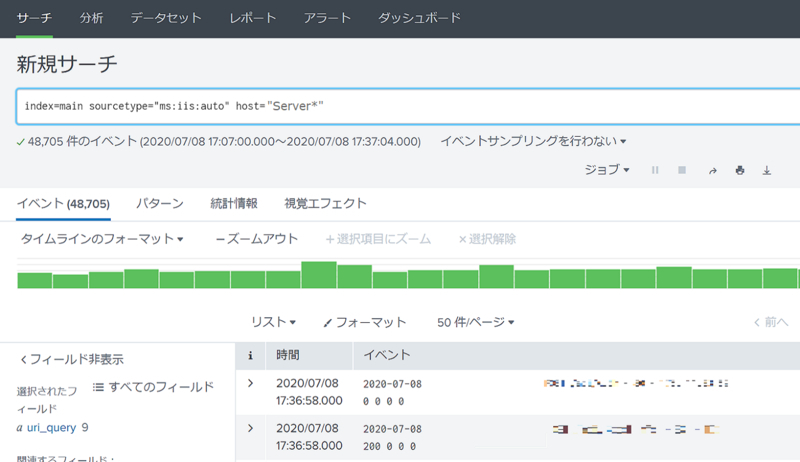
Task: Click 選択解除 button
Action: pos(487,239)
